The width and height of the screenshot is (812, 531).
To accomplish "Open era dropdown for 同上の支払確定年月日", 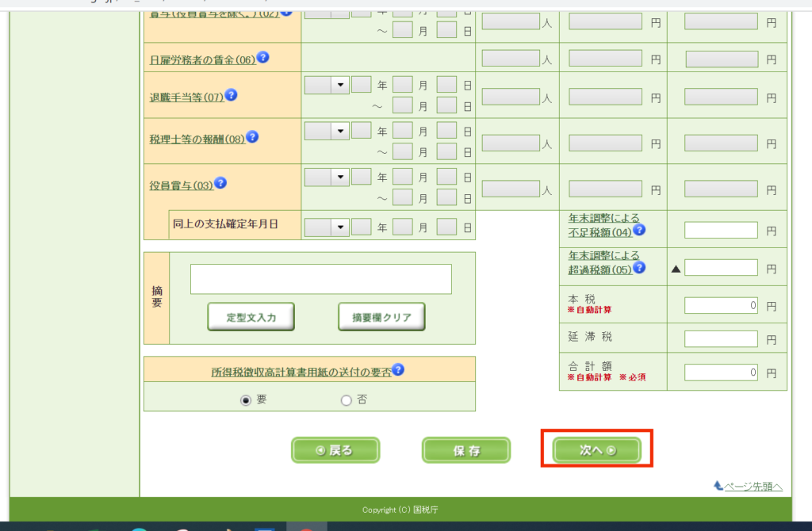I will (327, 227).
